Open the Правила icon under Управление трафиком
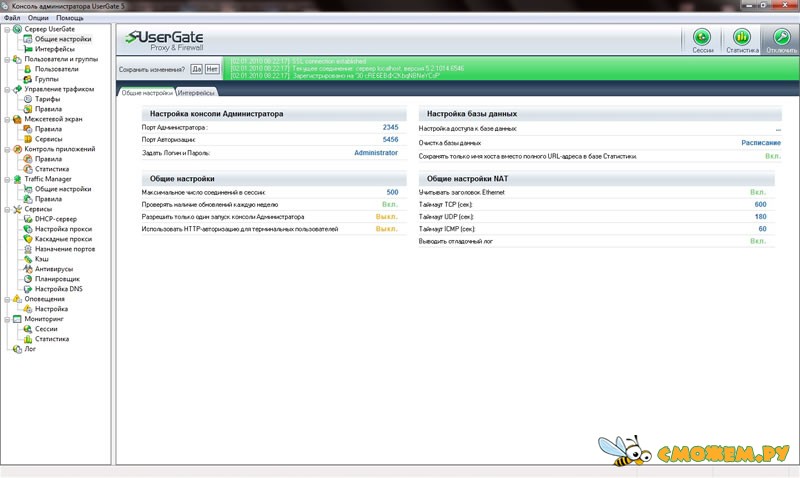800x478 pixels. click(28, 109)
